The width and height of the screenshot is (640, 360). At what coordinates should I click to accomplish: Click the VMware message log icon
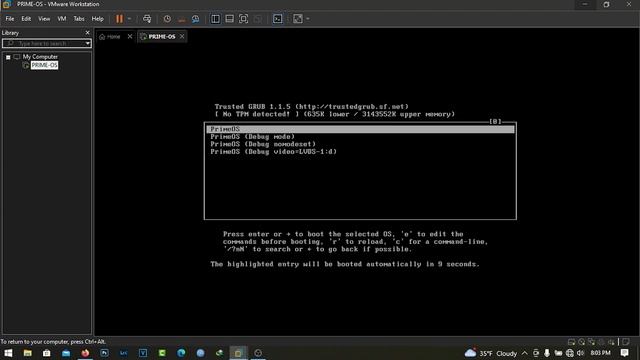coord(626,342)
